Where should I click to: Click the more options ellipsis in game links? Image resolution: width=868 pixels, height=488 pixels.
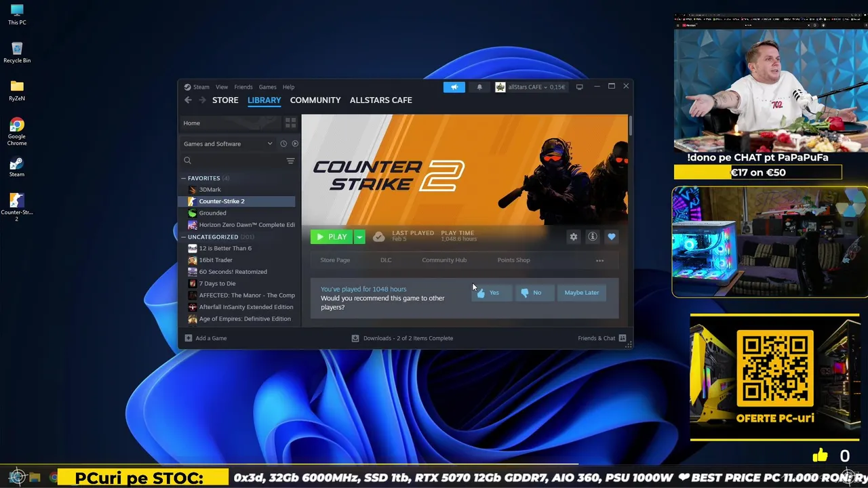[599, 260]
